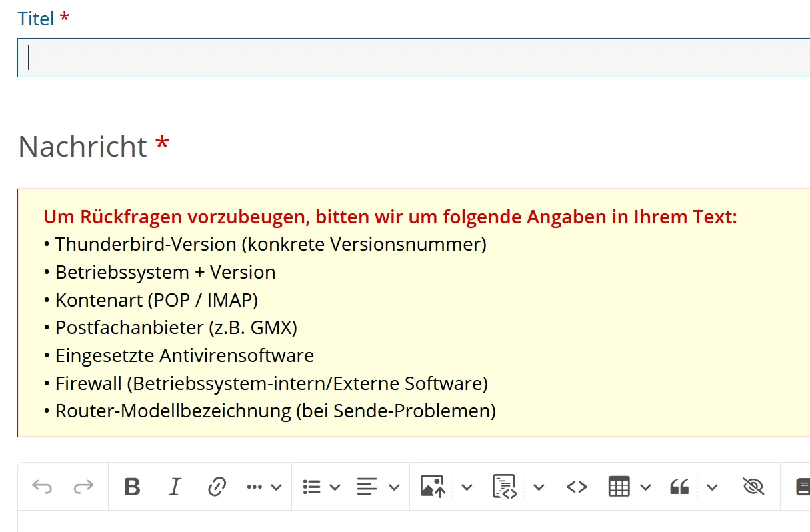Insert a hyperlink with the link icon

coord(217,487)
